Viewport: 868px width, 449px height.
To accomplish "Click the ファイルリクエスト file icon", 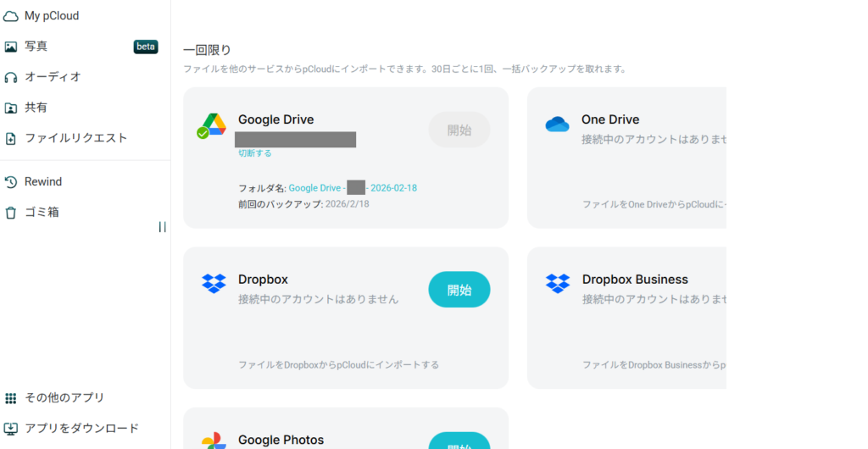I will click(x=11, y=138).
